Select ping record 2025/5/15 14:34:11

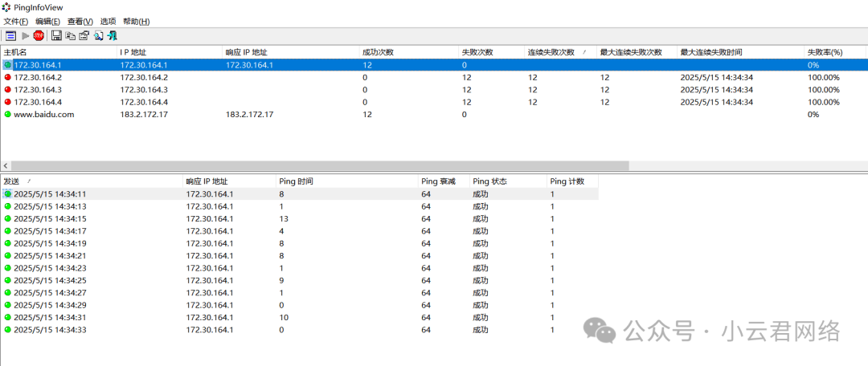(300, 194)
